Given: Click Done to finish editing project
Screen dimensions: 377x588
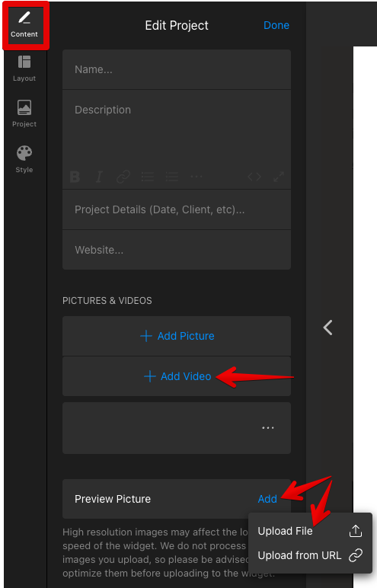Looking at the screenshot, I should (x=276, y=25).
